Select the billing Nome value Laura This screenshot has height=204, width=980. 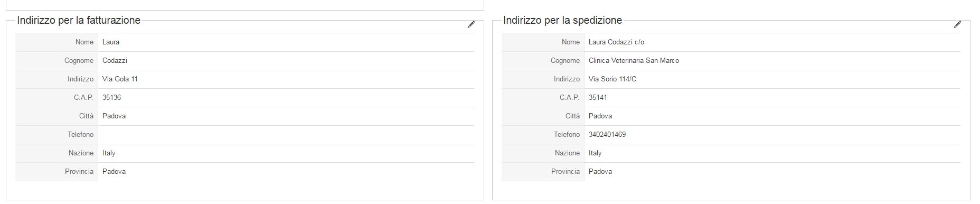(x=111, y=42)
